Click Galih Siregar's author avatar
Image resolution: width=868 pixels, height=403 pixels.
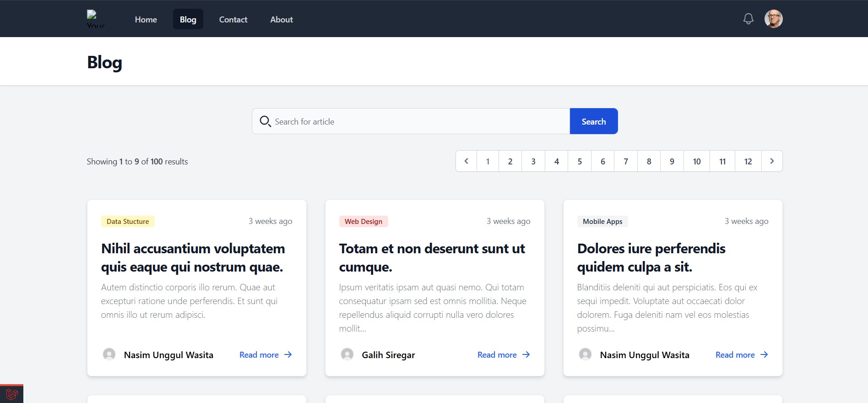(x=347, y=354)
